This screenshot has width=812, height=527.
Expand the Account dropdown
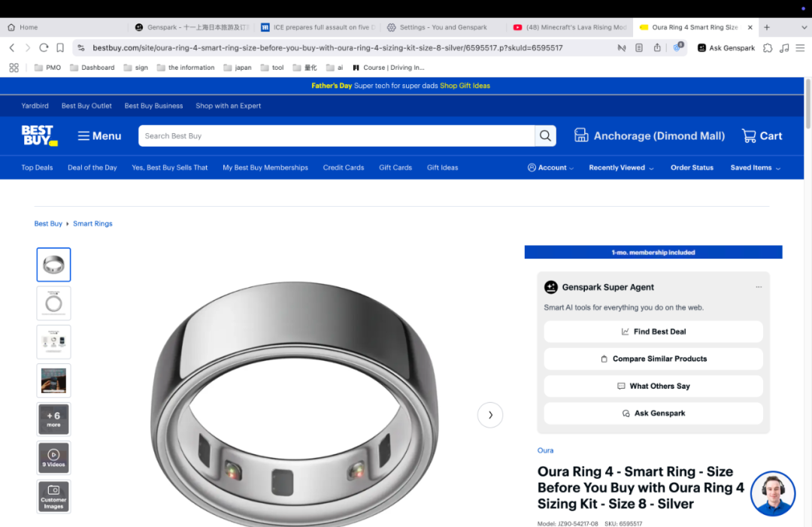click(x=550, y=168)
